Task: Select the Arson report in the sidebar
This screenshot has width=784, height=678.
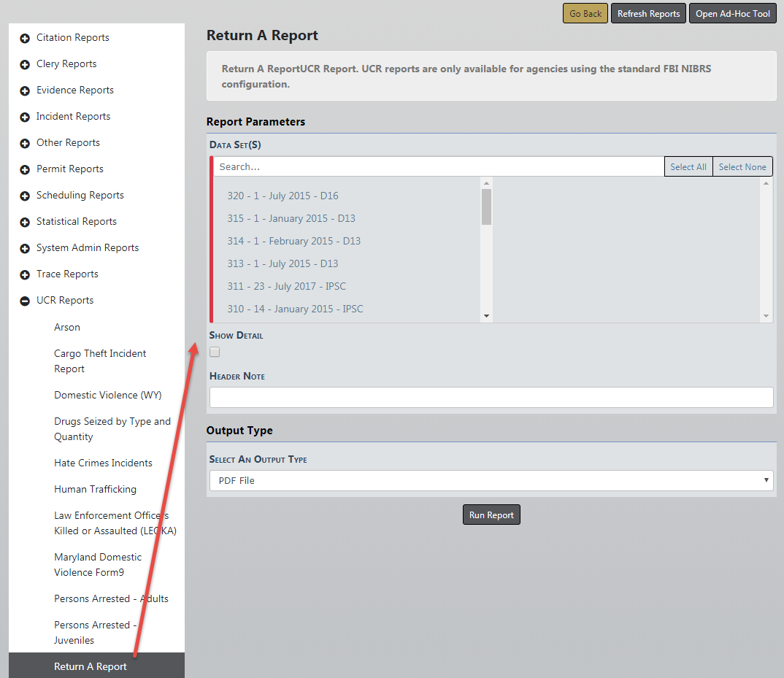Action: 67,327
